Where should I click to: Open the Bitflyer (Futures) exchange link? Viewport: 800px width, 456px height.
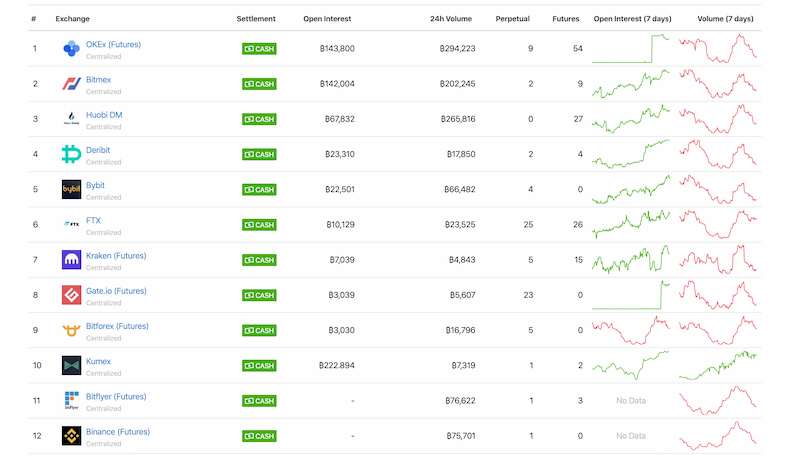[x=116, y=396]
